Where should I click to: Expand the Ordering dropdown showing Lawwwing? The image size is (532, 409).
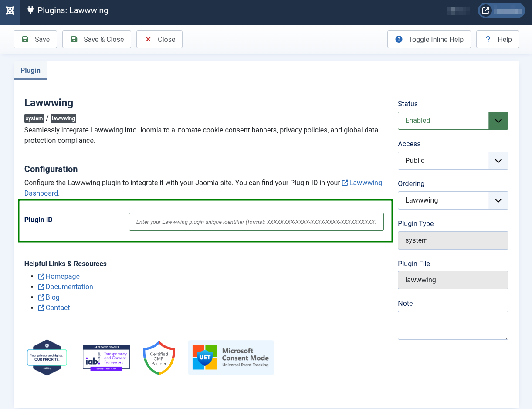click(x=453, y=200)
